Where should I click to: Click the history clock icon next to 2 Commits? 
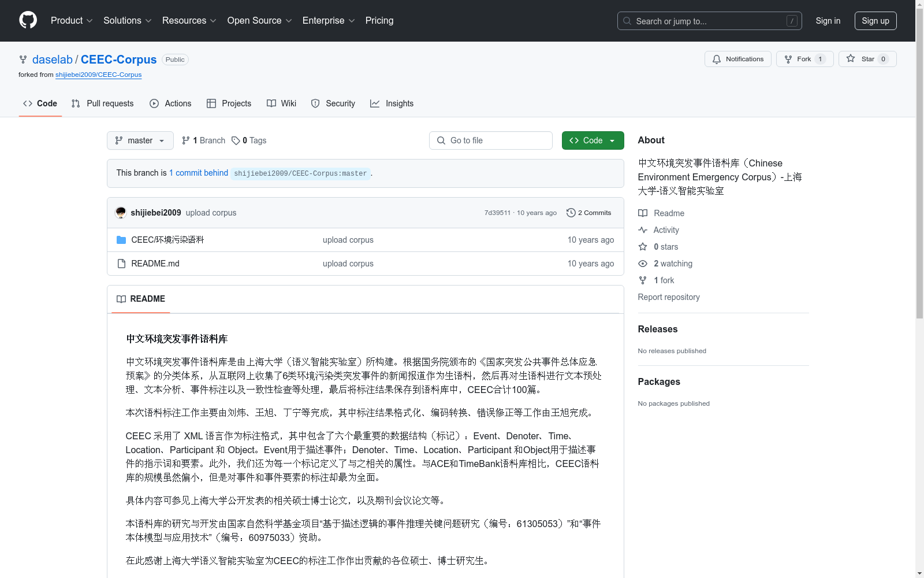coord(571,213)
